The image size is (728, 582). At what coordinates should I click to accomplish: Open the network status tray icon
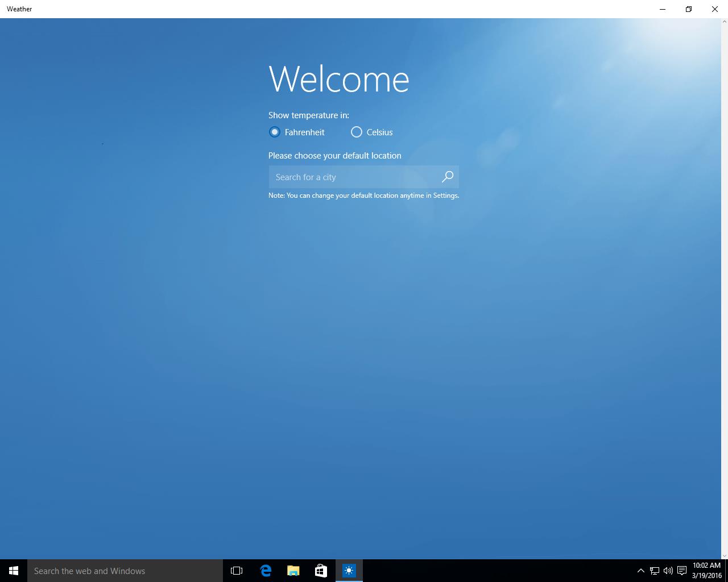[x=655, y=571]
